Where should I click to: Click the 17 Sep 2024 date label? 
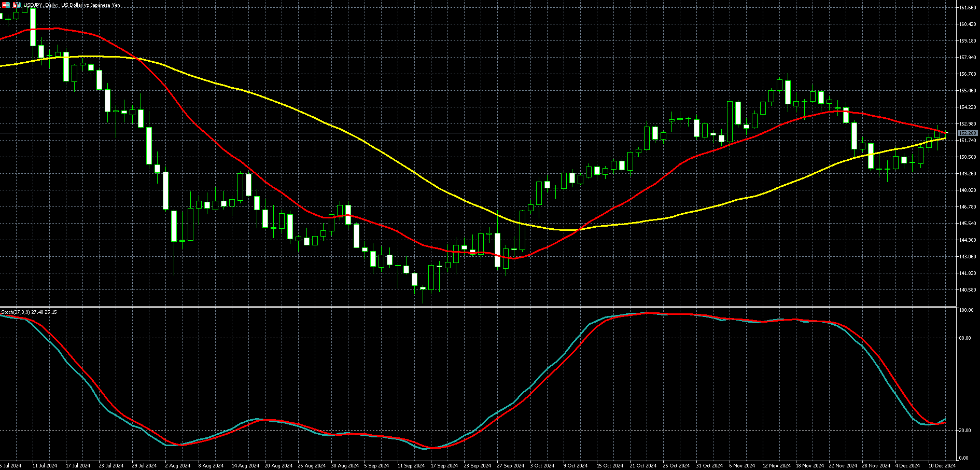[444, 466]
